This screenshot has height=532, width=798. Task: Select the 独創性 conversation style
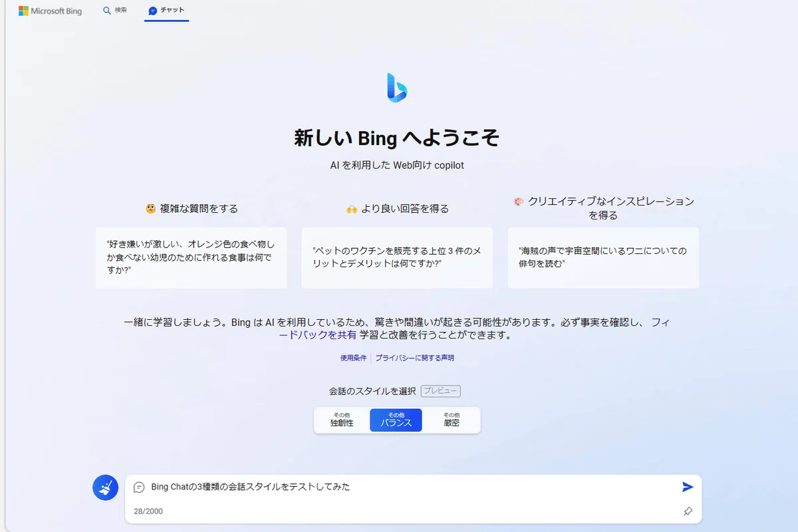tap(342, 420)
